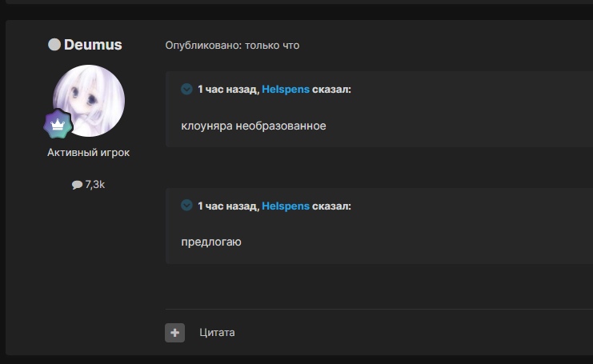Click the quoted text "предлогаю"

(211, 242)
